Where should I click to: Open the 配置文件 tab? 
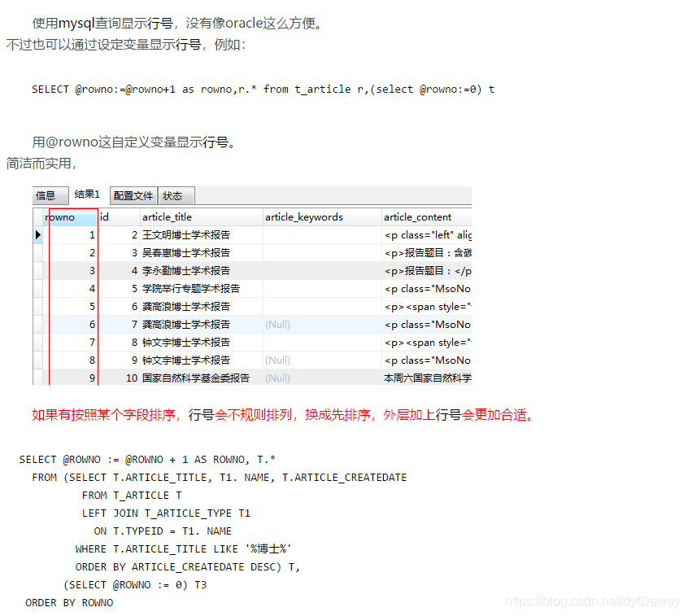coord(133,196)
